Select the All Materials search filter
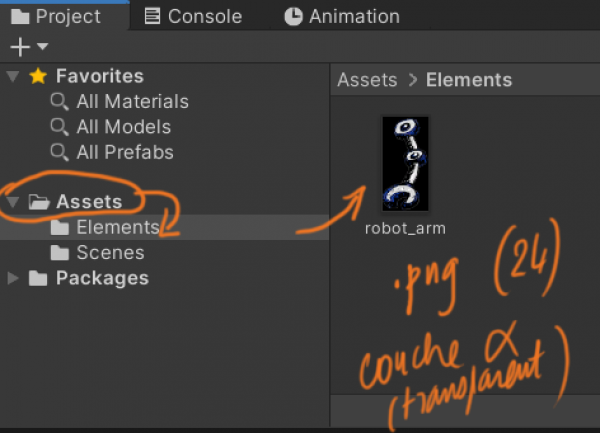This screenshot has width=600, height=433. pos(132,101)
